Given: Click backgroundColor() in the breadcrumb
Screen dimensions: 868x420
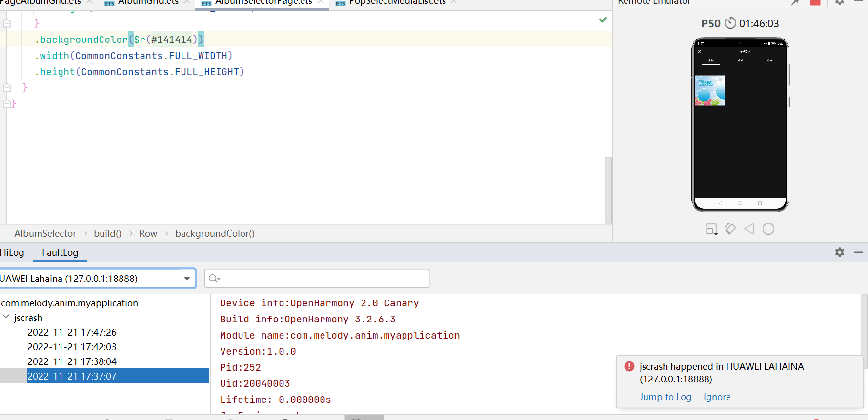Looking at the screenshot, I should pyautogui.click(x=215, y=234).
